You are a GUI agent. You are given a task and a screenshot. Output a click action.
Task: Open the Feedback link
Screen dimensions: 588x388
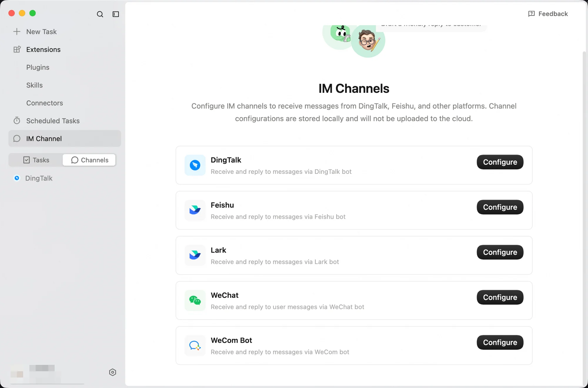point(548,14)
